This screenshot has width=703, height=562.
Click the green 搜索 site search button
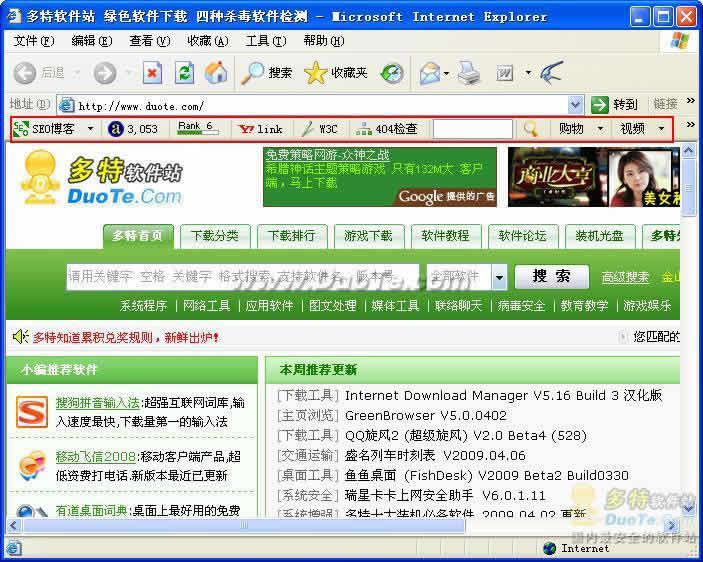pyautogui.click(x=551, y=277)
